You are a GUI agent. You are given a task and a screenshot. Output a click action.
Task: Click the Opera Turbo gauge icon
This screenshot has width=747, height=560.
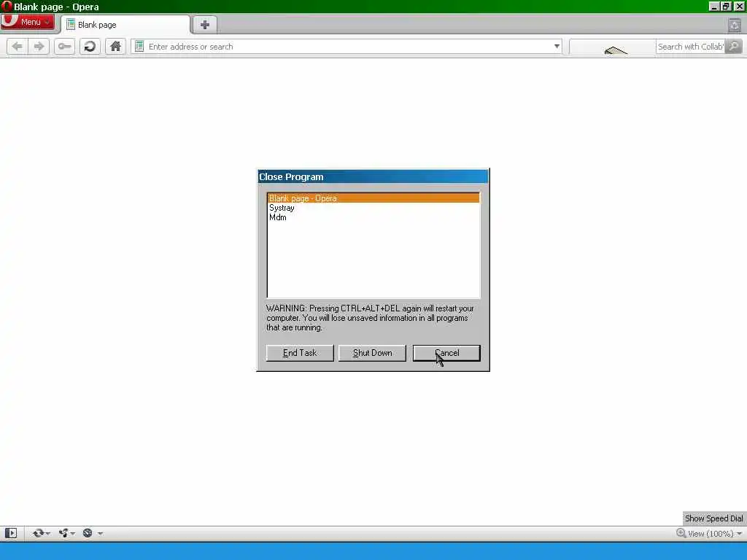coord(88,533)
